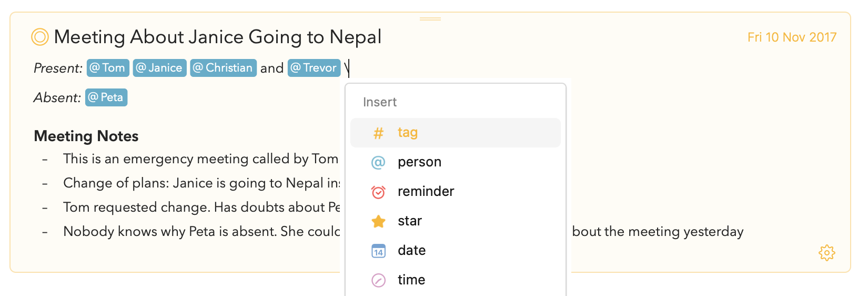Viewport: 868px width, 296px height.
Task: Click the @Peta absent tag
Action: tap(106, 97)
